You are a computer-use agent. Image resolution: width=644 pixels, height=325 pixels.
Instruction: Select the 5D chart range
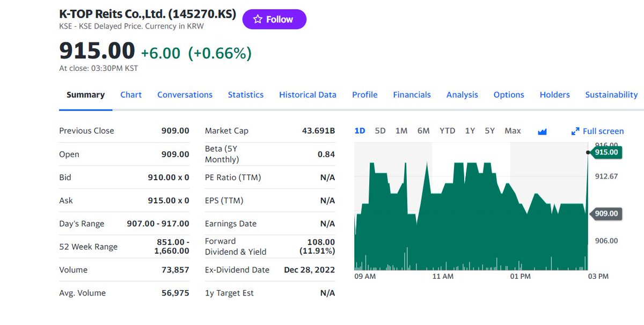380,131
